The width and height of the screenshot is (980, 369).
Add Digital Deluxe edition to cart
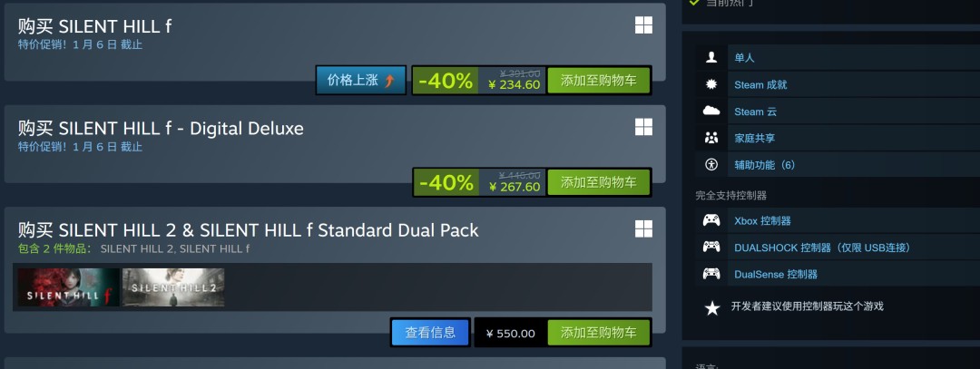(x=599, y=182)
